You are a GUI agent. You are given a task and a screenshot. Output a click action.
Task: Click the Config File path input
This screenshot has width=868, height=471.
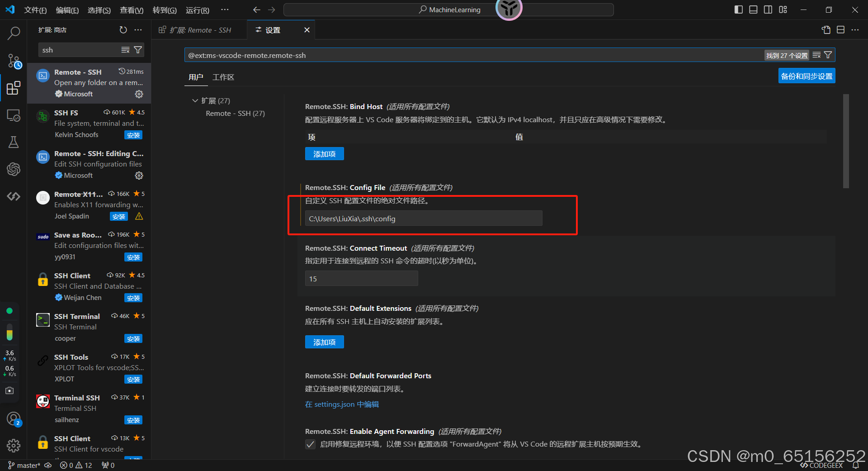[424, 219]
